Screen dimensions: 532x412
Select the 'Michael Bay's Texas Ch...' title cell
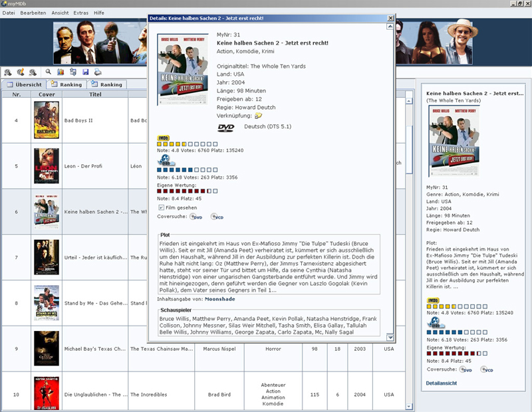coord(95,349)
